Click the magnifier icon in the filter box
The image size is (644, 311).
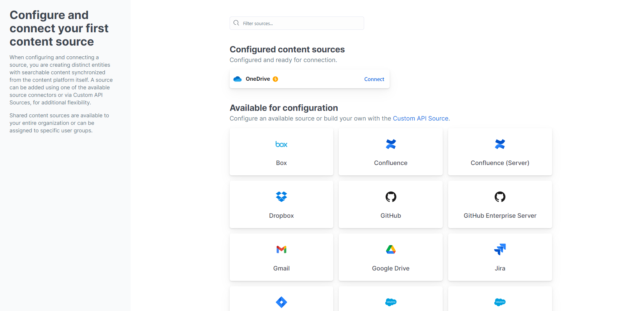[236, 23]
